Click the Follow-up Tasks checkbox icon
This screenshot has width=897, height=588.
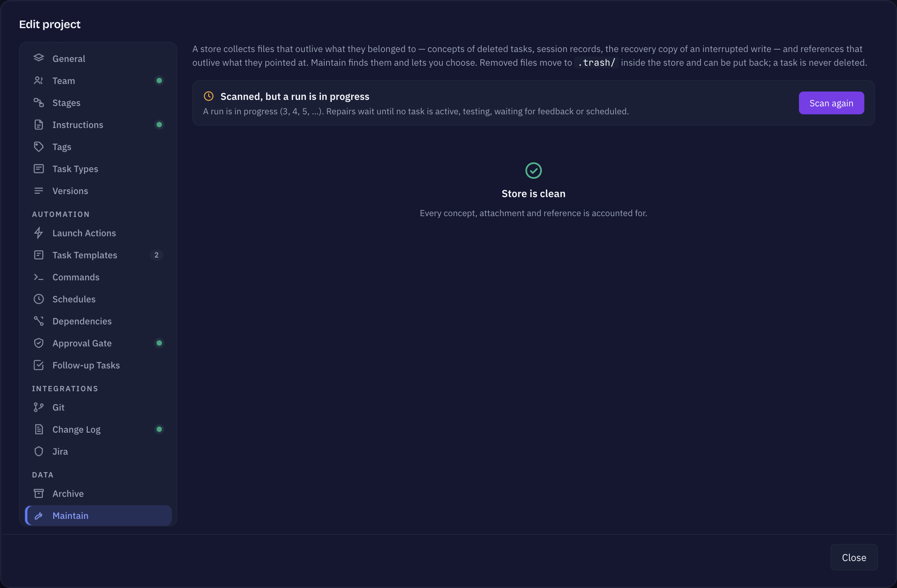[x=38, y=365]
